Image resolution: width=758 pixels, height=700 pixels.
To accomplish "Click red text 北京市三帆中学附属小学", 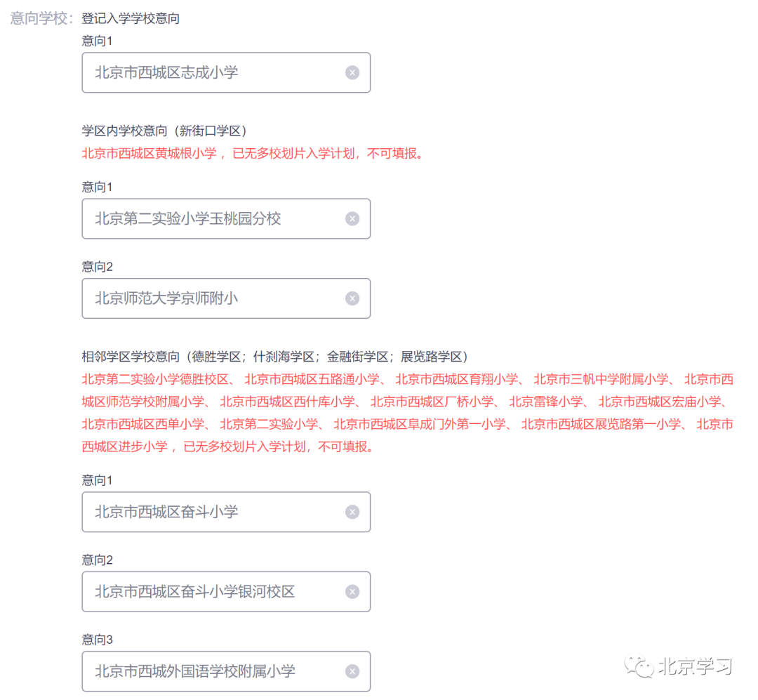I will click(x=601, y=379).
